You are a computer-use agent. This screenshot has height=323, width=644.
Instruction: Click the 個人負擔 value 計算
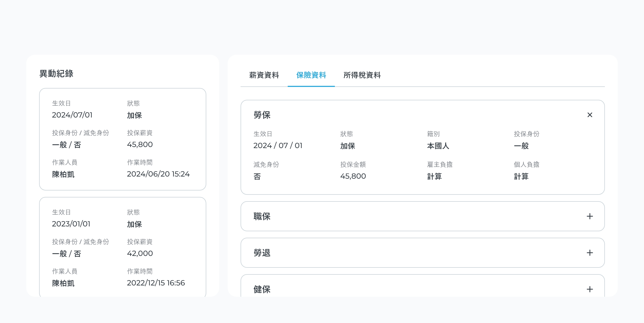pyautogui.click(x=521, y=176)
